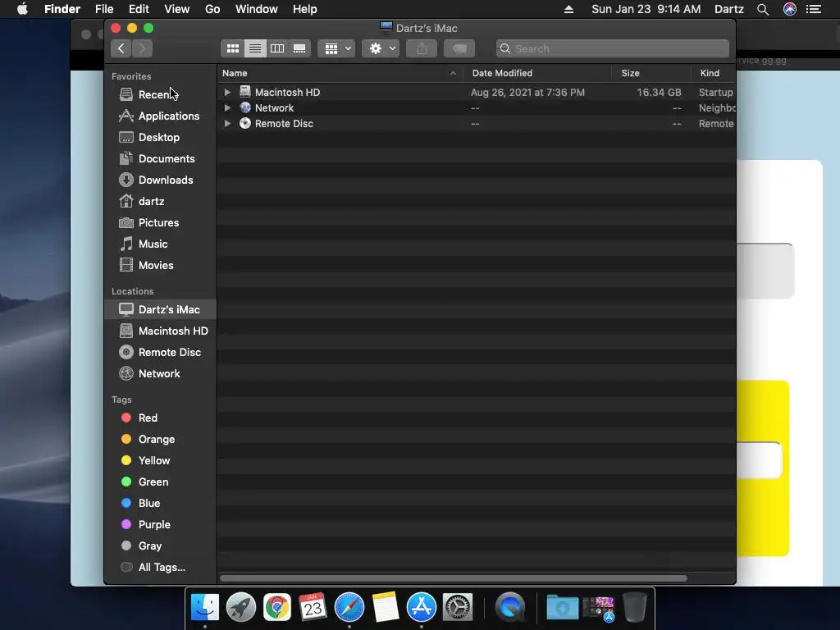Expand the Macintosh HD disclosure triangle
The height and width of the screenshot is (630, 840).
pyautogui.click(x=228, y=92)
